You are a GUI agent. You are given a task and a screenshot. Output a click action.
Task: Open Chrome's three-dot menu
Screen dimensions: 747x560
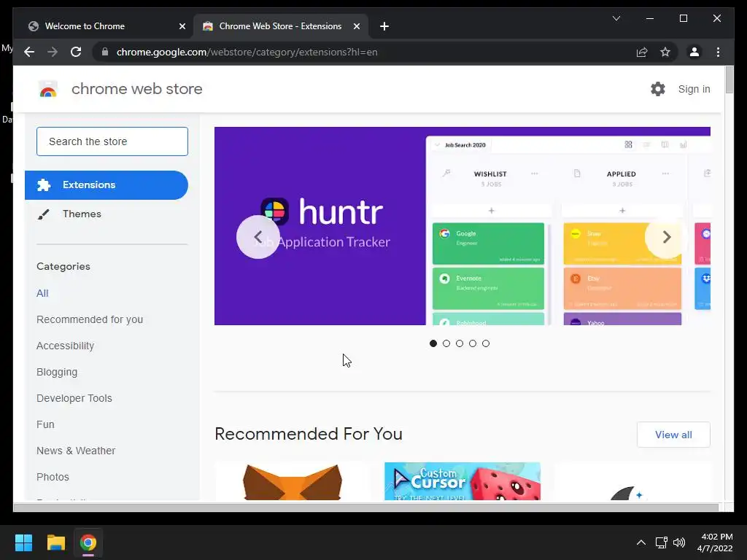click(718, 52)
